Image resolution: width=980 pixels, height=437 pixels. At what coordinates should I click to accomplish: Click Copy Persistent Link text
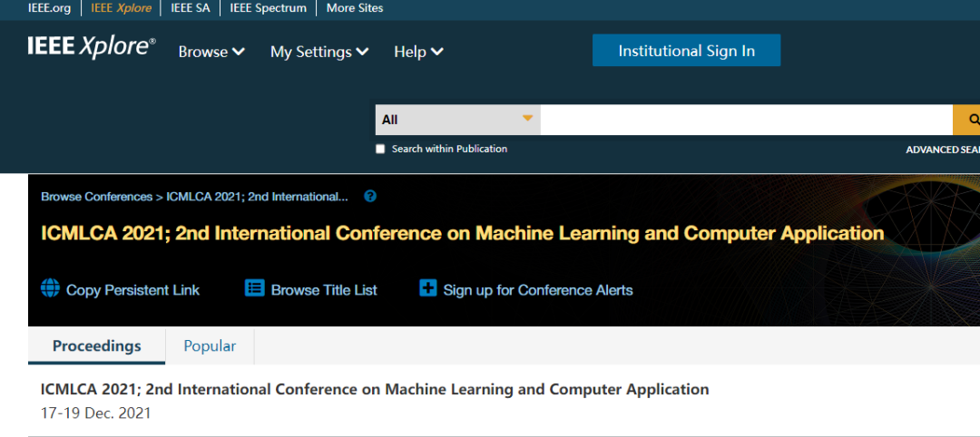[133, 290]
